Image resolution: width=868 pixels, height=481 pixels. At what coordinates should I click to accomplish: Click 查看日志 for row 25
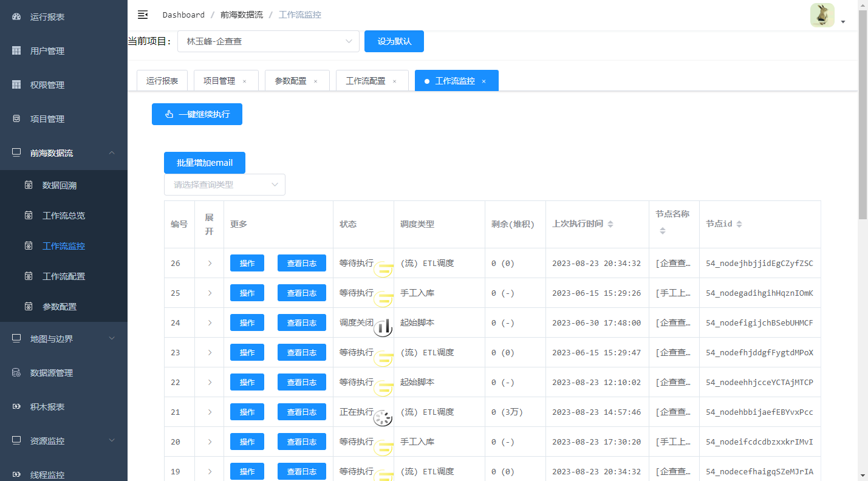point(302,293)
